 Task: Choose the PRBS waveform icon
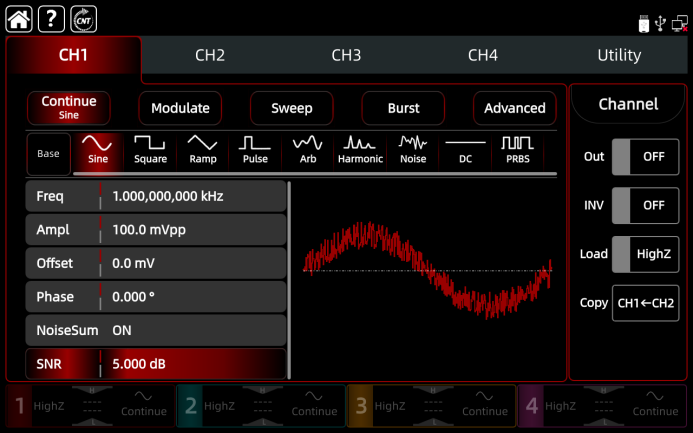[517, 150]
